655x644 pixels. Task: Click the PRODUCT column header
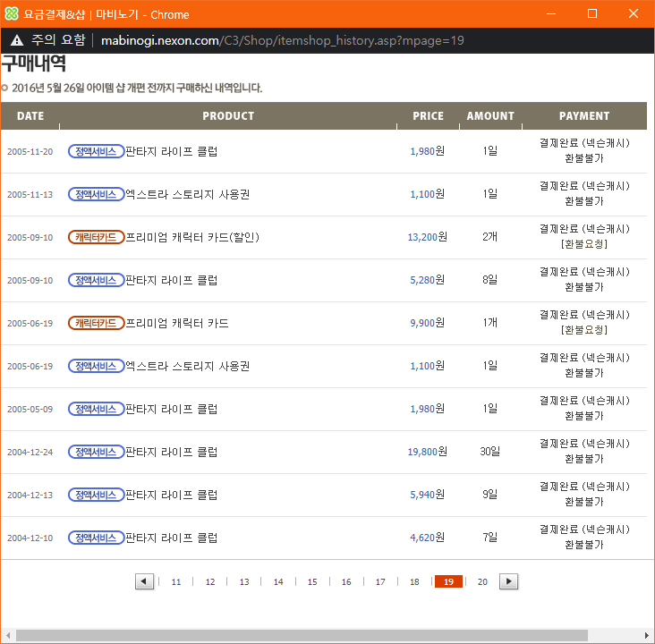pos(228,115)
